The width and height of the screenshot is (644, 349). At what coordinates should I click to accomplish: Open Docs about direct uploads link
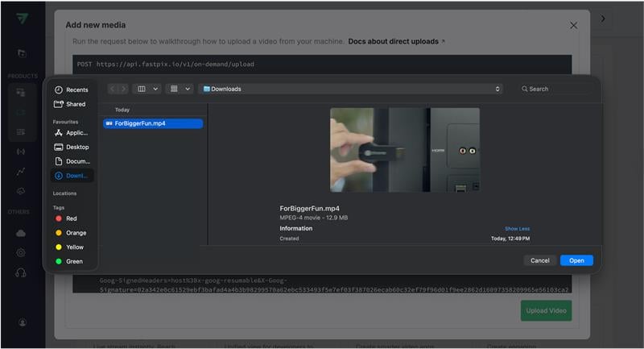point(396,42)
